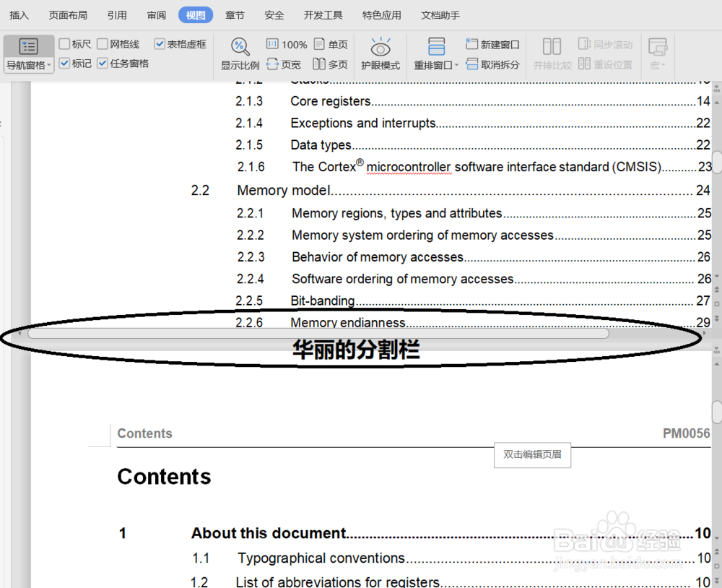Fit document to 页宽 page width

tap(283, 64)
